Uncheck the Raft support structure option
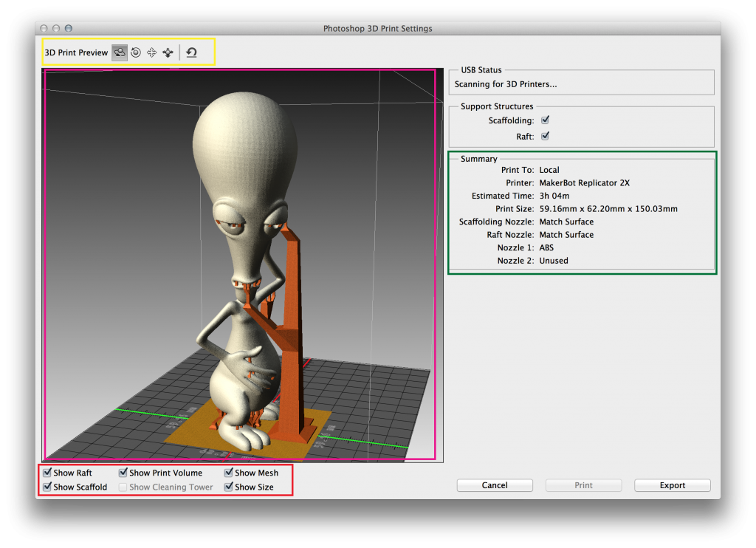This screenshot has height=548, width=756. pos(546,136)
